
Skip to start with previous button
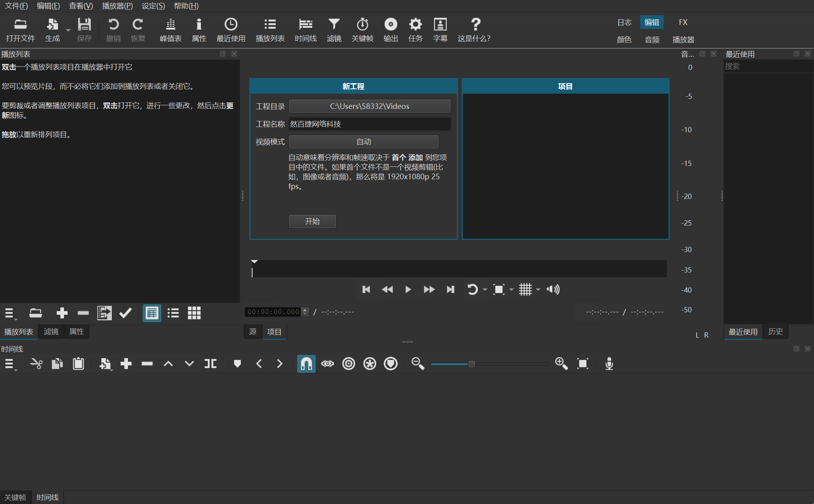(366, 289)
